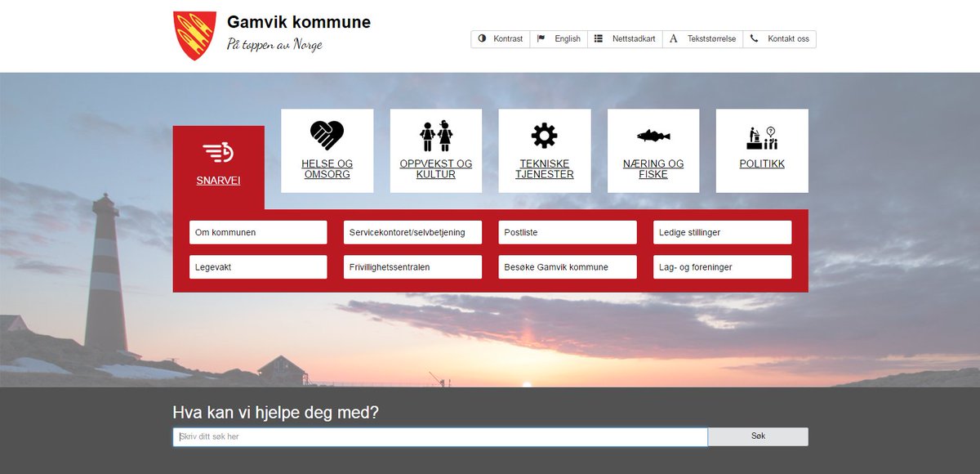
Task: Open Servicekontoret/selvbetjening shortcut
Action: click(412, 232)
